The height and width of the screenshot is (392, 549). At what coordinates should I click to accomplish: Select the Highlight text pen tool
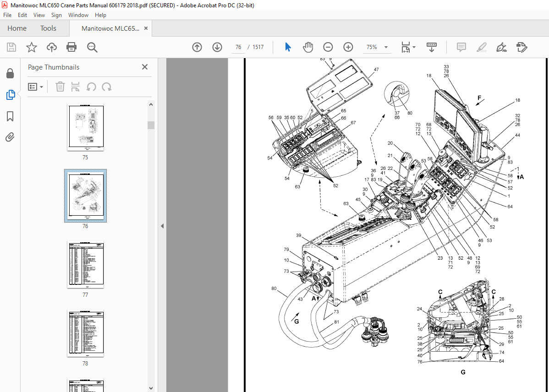(x=482, y=47)
